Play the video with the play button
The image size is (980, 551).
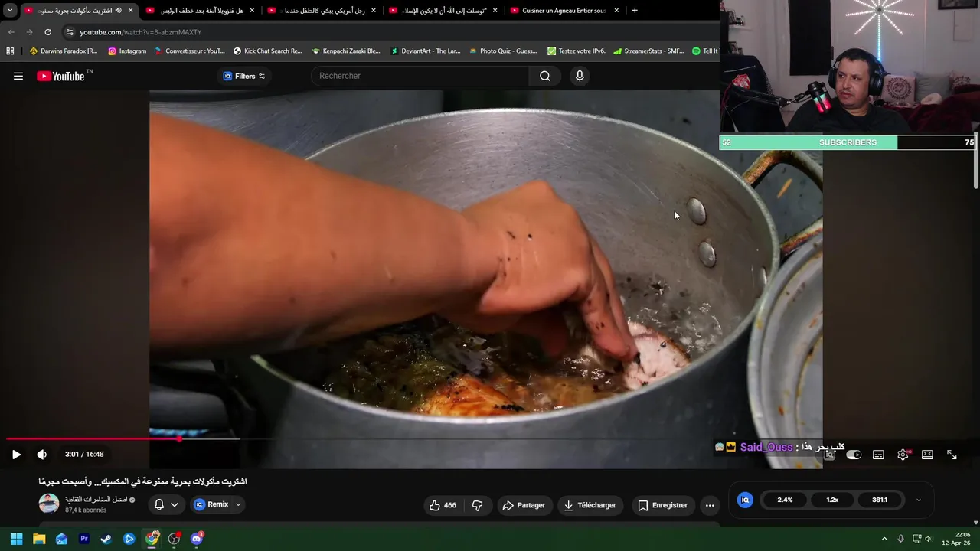(x=16, y=454)
